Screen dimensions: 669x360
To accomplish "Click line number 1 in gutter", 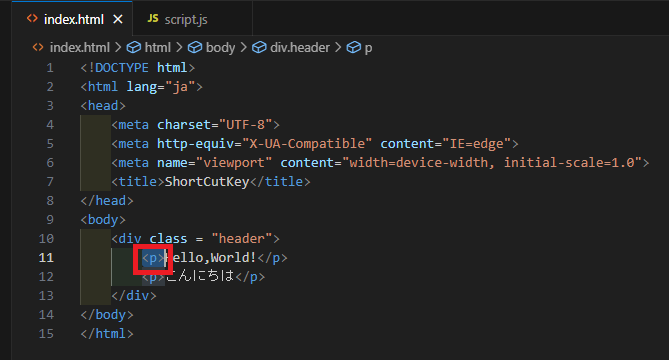I will pos(50,68).
